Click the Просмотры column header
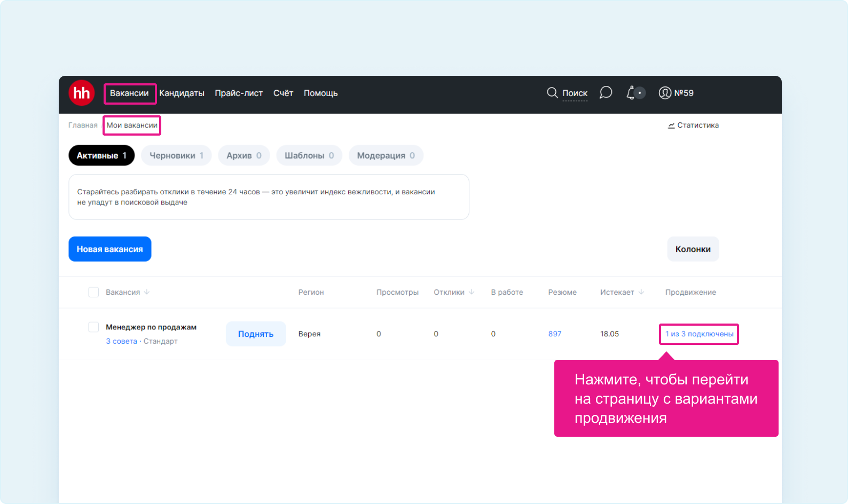Viewport: 848px width, 504px height. [x=397, y=292]
